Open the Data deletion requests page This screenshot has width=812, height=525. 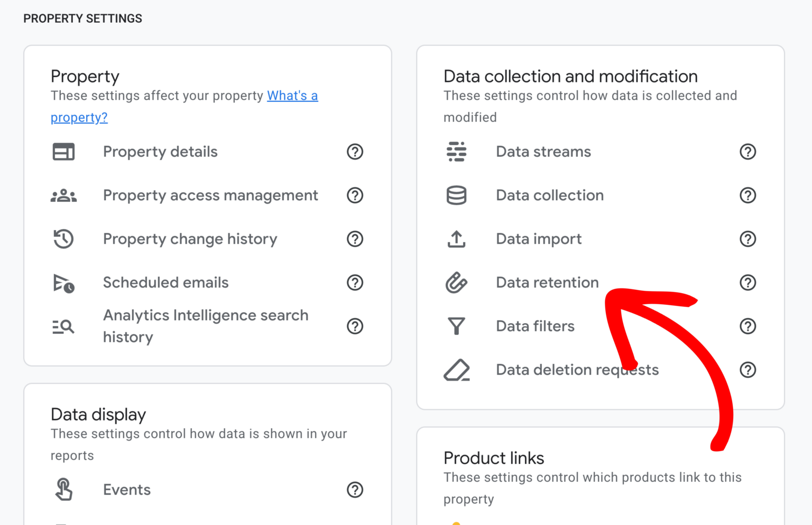pos(577,370)
